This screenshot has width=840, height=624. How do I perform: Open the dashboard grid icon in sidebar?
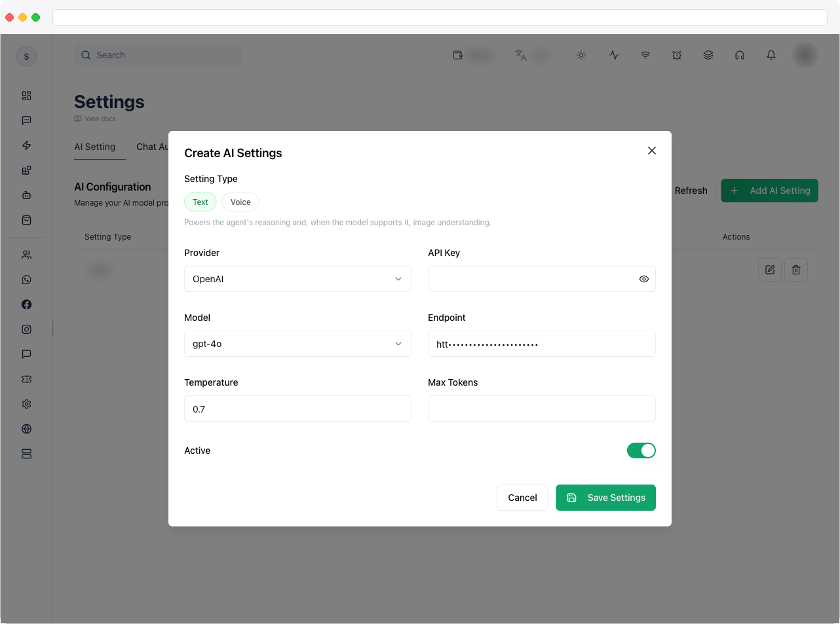[26, 96]
